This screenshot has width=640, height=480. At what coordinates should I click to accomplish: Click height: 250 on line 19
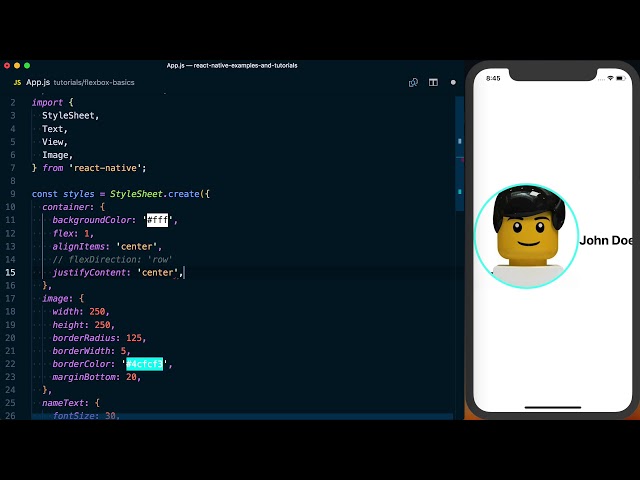84,324
